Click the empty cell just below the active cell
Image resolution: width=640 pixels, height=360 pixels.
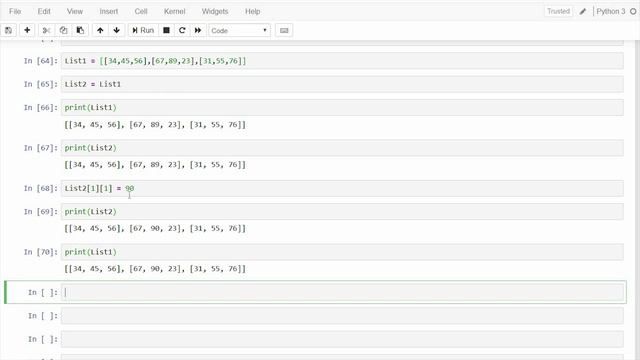coord(342,316)
